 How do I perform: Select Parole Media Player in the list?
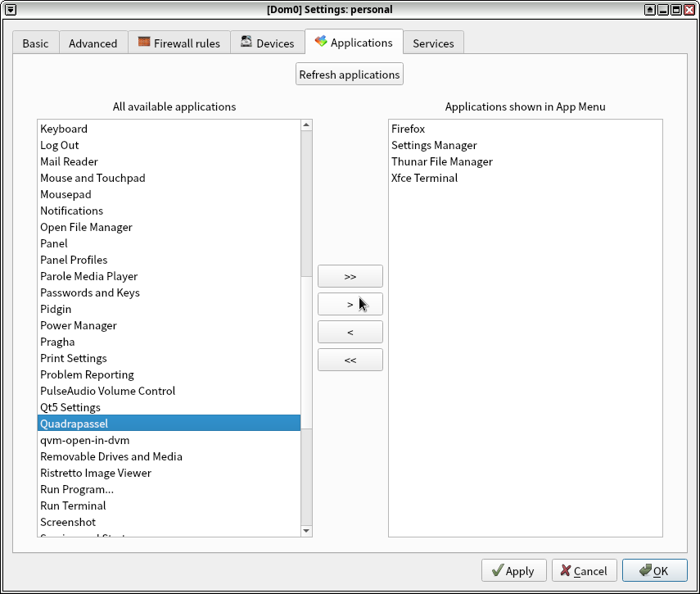88,276
